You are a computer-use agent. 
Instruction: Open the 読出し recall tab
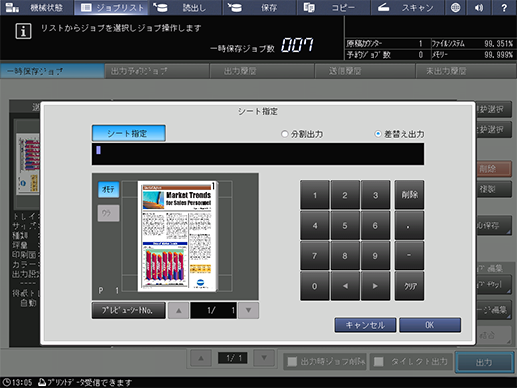click(186, 7)
